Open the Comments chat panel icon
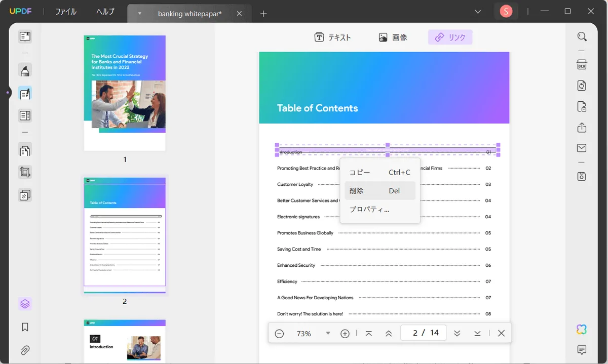This screenshot has width=608, height=364. (x=582, y=350)
